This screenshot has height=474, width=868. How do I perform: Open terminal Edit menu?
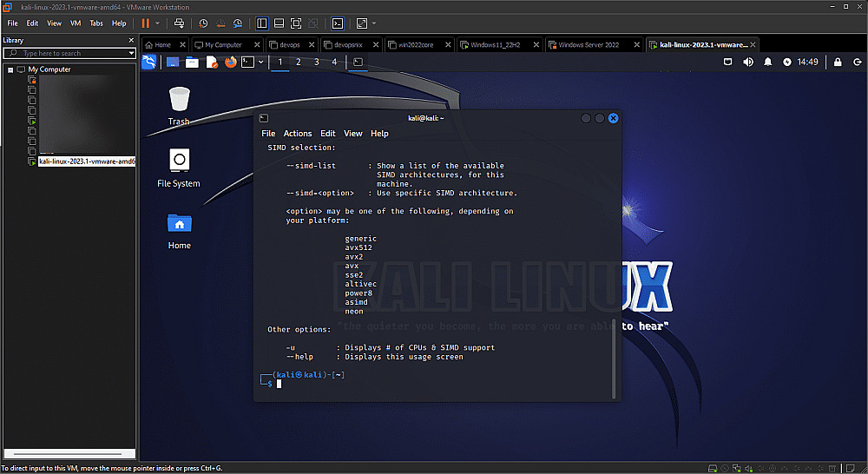[328, 134]
